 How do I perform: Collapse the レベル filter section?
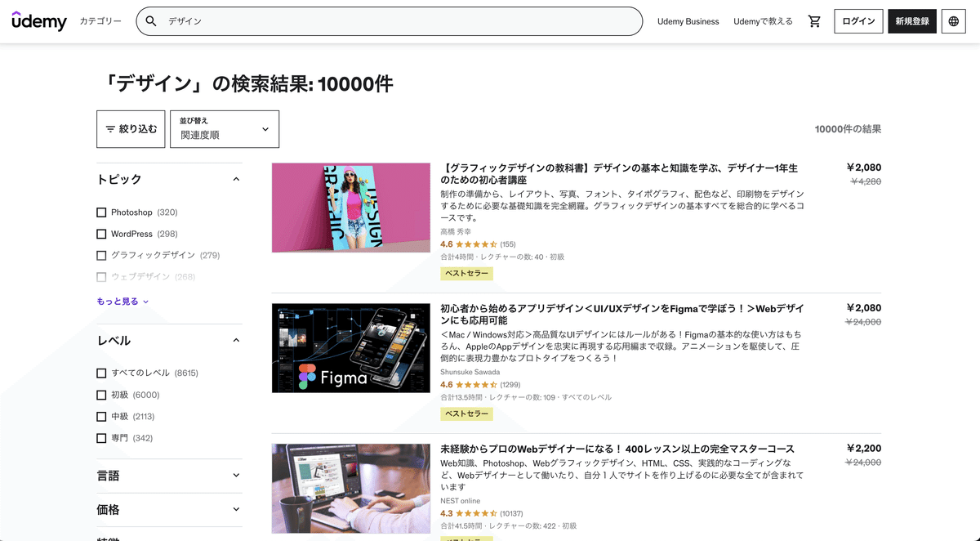tap(236, 341)
